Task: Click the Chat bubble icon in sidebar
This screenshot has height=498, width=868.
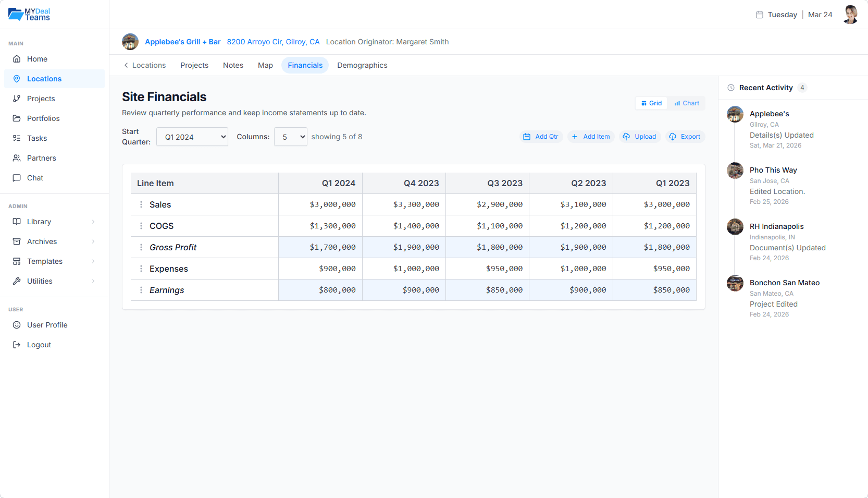Action: pyautogui.click(x=17, y=178)
